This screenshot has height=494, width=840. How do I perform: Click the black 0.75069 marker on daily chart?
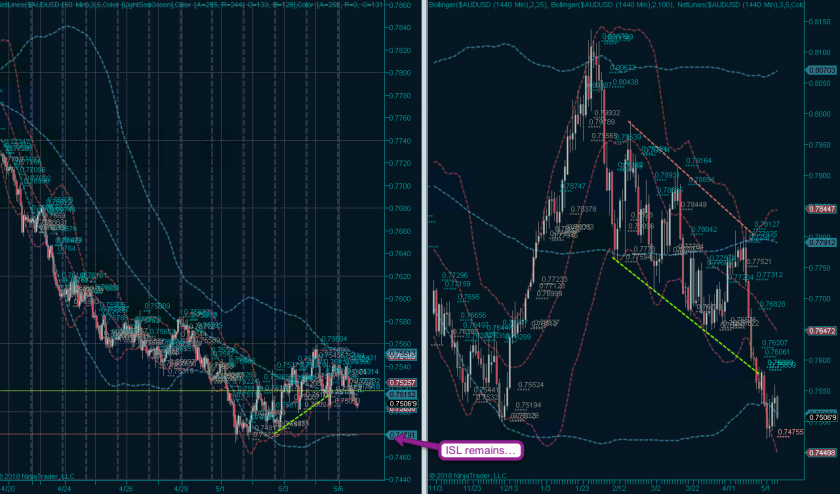[x=822, y=417]
